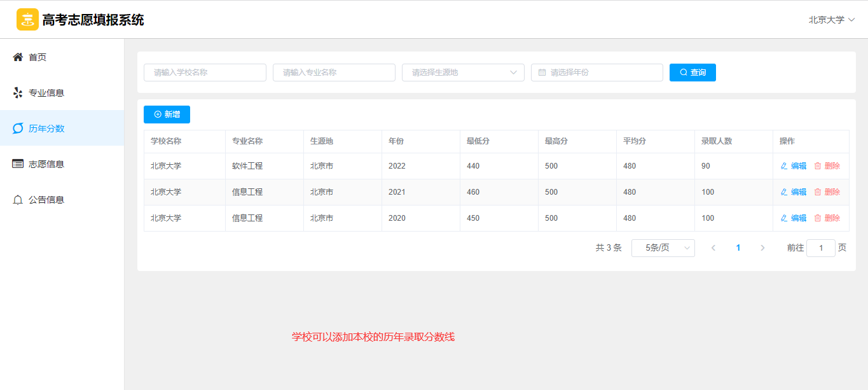
Task: Open the 北京大学 user menu
Action: (x=831, y=20)
